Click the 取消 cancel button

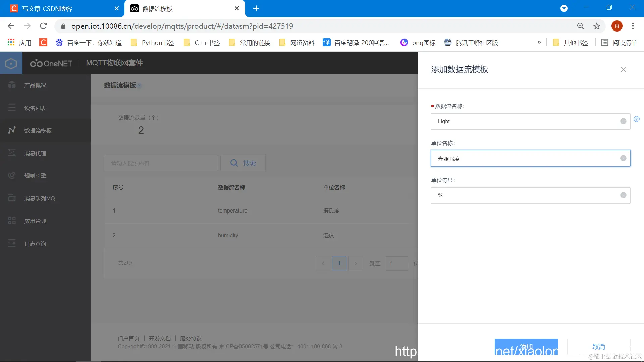(x=598, y=347)
